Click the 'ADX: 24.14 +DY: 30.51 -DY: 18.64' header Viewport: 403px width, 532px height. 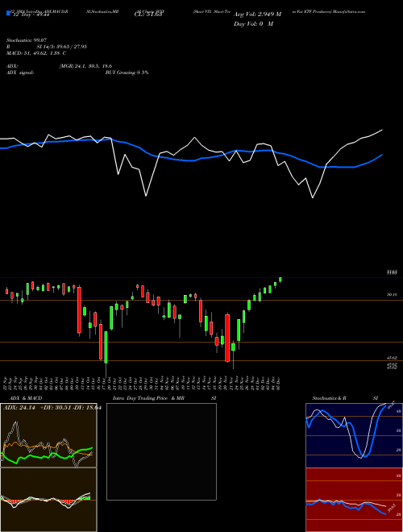pyautogui.click(x=52, y=408)
